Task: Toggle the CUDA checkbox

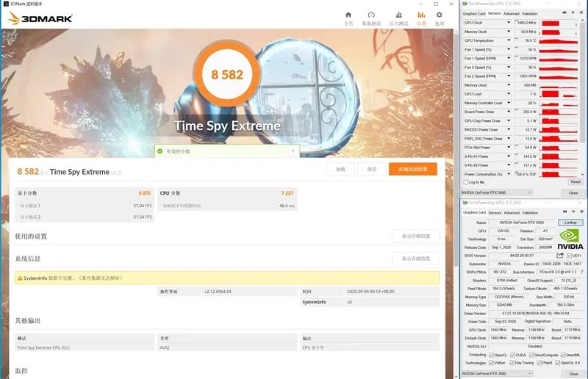Action: pos(512,355)
